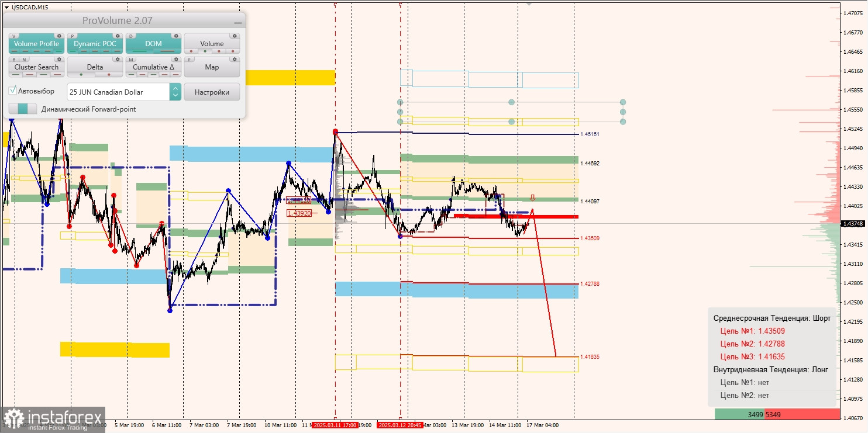Open the DOM gear settings
Viewport: 868px width, 433px height.
[175, 36]
